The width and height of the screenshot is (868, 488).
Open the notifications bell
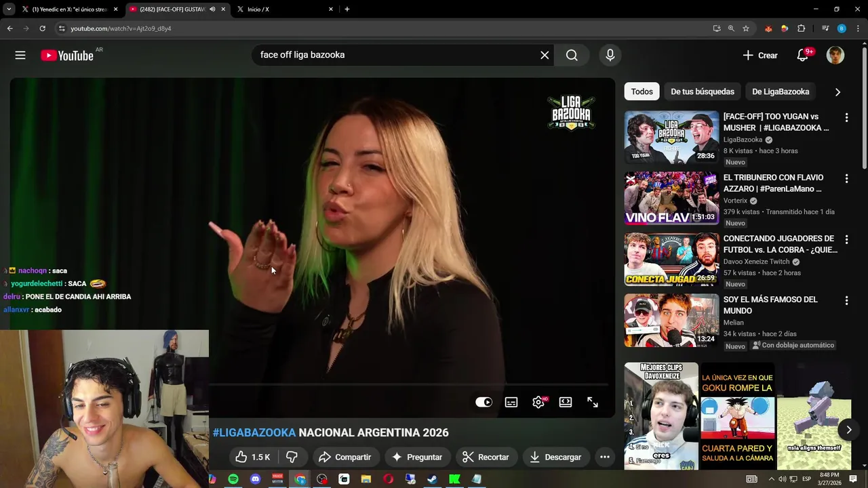click(803, 56)
